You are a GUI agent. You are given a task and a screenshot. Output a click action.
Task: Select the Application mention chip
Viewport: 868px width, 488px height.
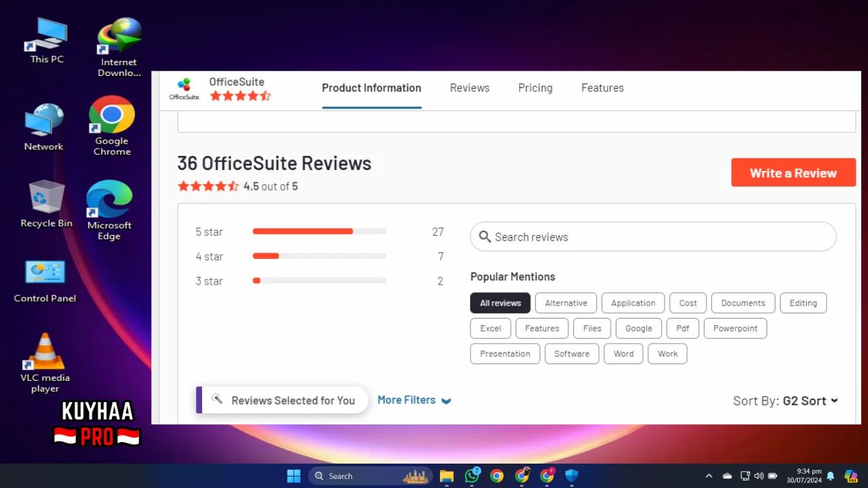(x=633, y=303)
